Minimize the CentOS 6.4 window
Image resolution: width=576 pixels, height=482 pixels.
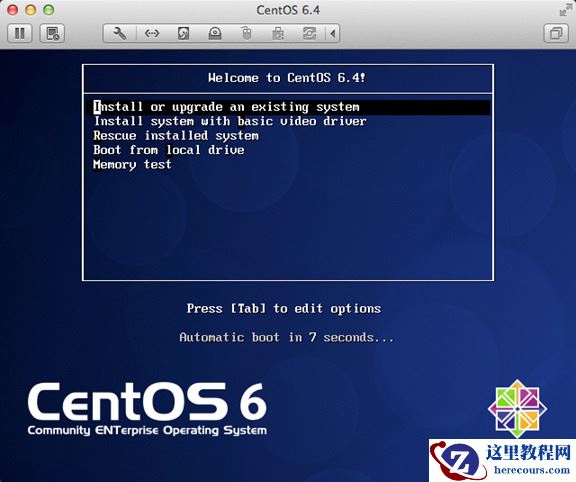[31, 10]
